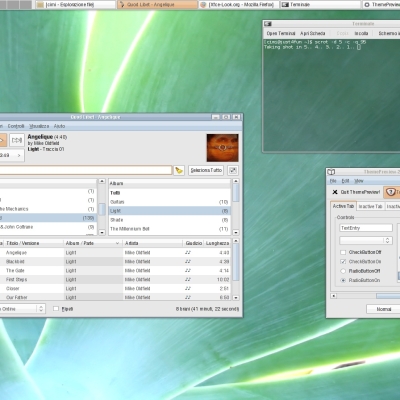Switch to Mozilla Firefox taskbar entry
Image resolution: width=400 pixels, height=400 pixels.
pyautogui.click(x=239, y=5)
